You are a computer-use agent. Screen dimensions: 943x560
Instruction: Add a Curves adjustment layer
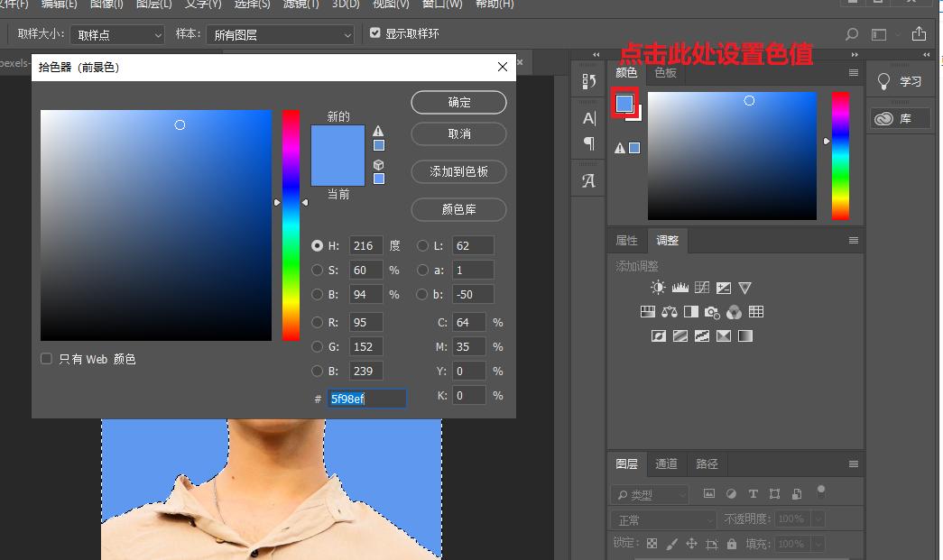click(x=701, y=287)
